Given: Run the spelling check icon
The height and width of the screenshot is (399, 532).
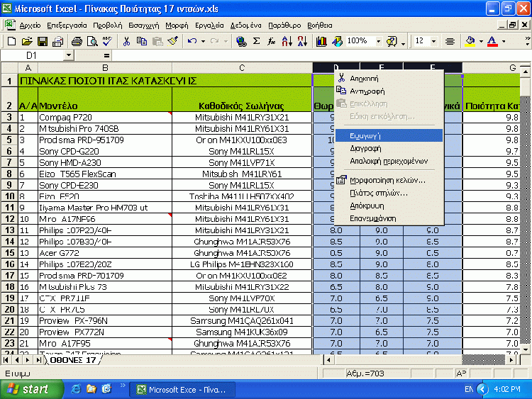Looking at the screenshot, I should click(108, 41).
